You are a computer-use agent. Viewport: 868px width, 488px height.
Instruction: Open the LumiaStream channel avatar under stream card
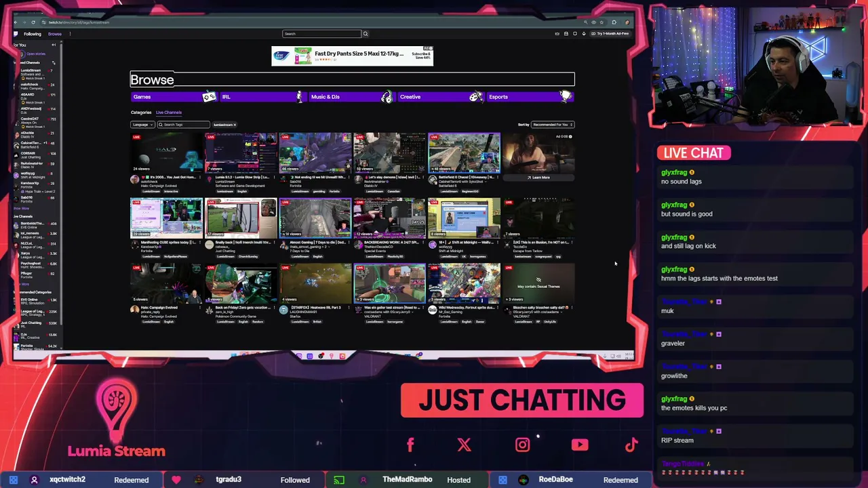pyautogui.click(x=210, y=180)
